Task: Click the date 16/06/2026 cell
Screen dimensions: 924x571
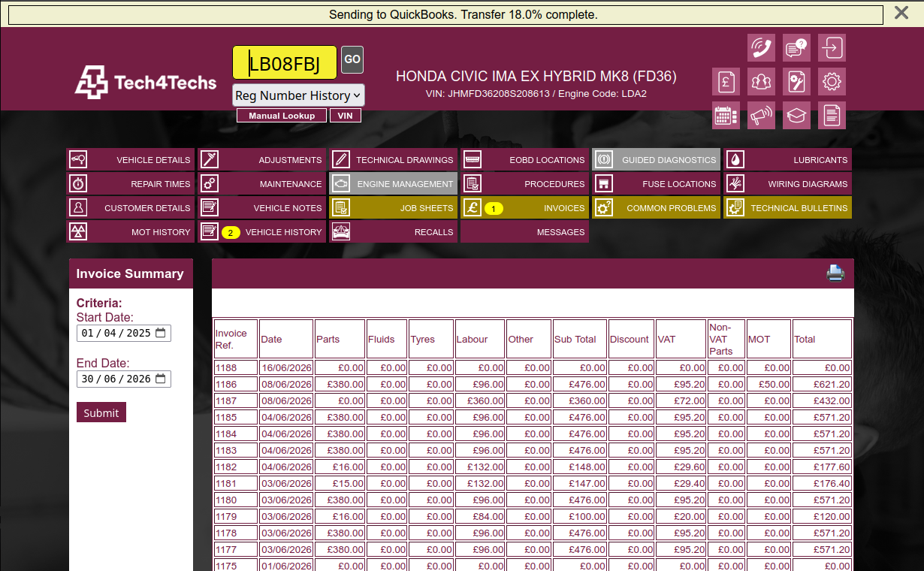Action: (286, 367)
